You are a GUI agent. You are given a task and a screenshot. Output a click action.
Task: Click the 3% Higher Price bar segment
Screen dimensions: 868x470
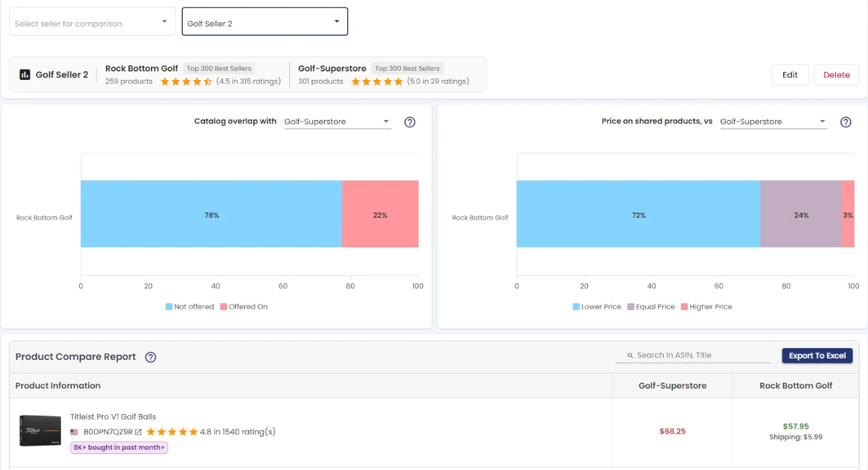click(848, 214)
